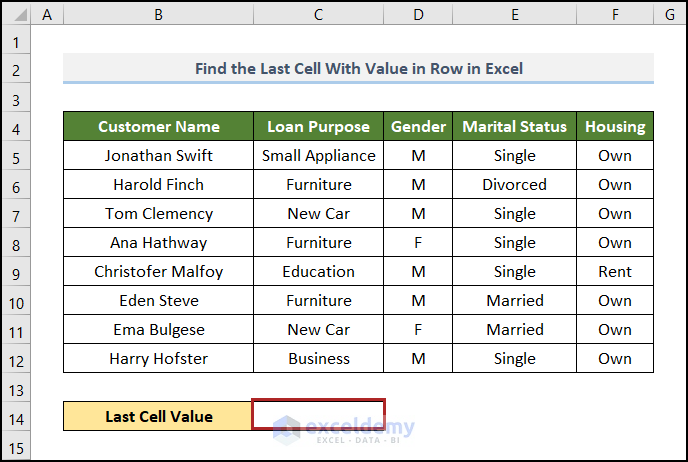Click the Loan Purpose header cell
This screenshot has width=688, height=462.
point(318,127)
